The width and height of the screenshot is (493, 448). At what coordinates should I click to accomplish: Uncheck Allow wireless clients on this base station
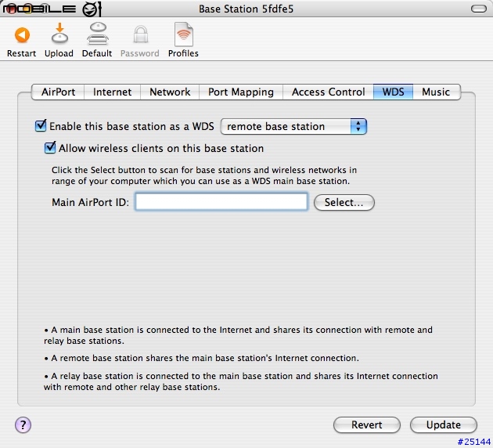[x=50, y=147]
